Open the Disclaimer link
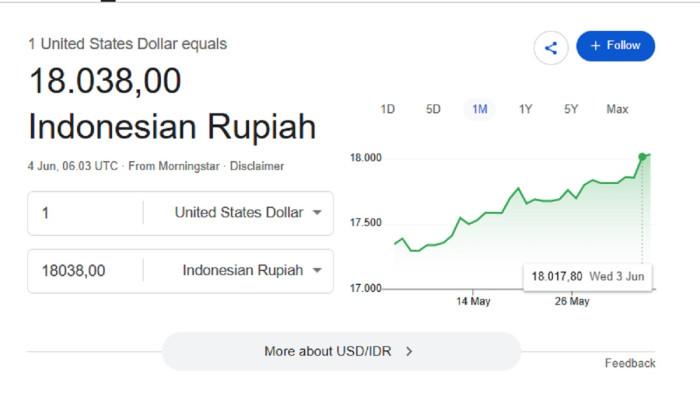700x393 pixels. [x=257, y=166]
